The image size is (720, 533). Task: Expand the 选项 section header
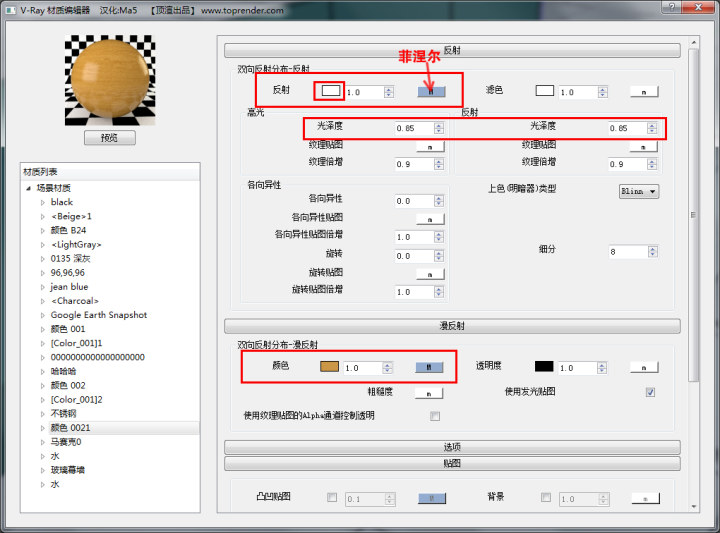click(x=452, y=447)
